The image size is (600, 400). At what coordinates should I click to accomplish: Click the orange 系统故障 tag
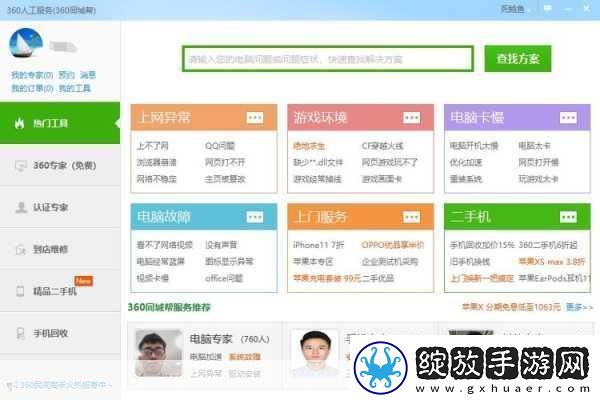(x=245, y=357)
